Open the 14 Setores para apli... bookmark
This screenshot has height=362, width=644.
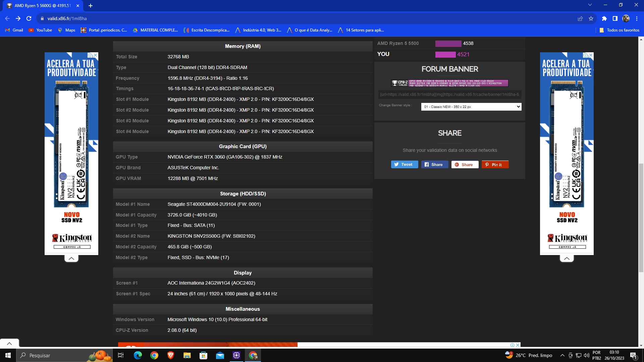[x=361, y=30]
